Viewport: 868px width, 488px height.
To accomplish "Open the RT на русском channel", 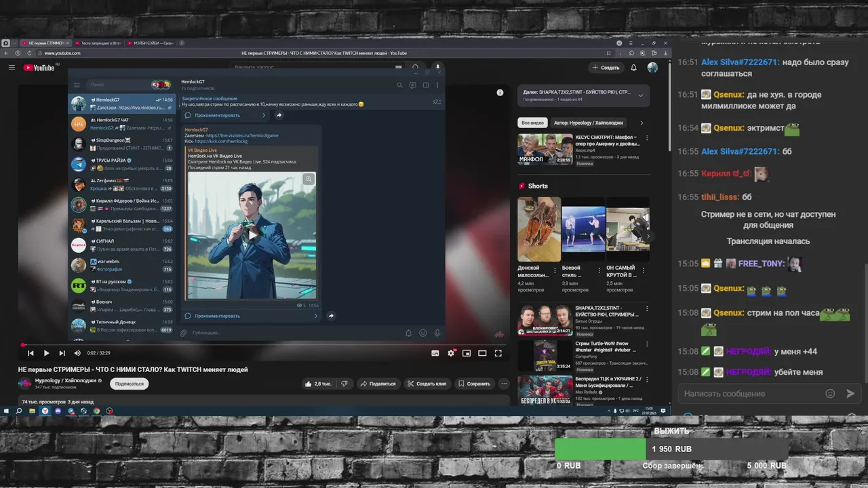I will pos(122,285).
